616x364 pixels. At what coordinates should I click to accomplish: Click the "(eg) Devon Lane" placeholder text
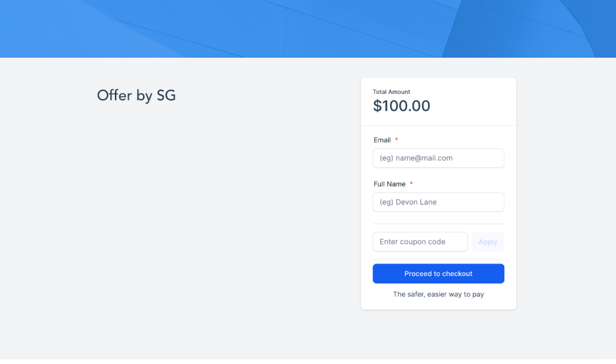[x=408, y=202]
